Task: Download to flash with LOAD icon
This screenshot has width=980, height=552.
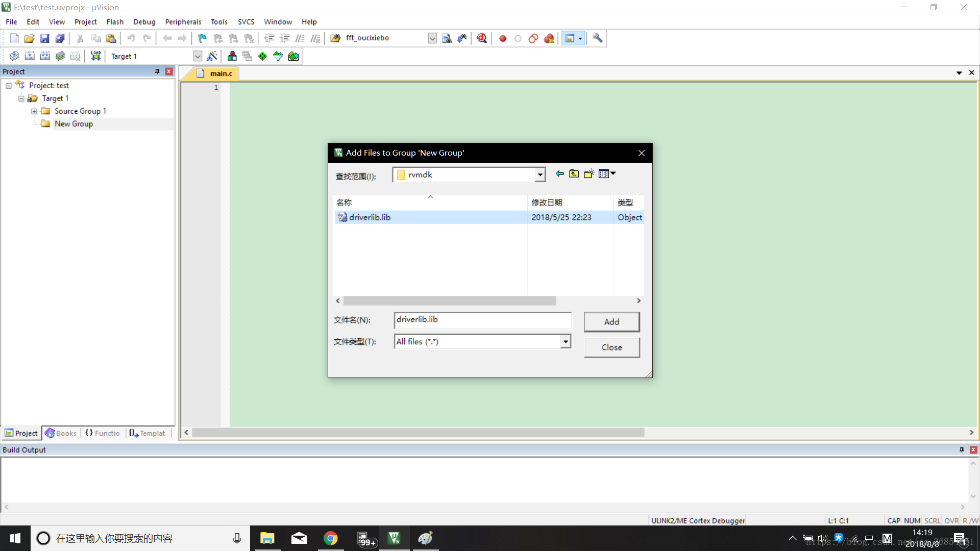Action: pyautogui.click(x=95, y=56)
